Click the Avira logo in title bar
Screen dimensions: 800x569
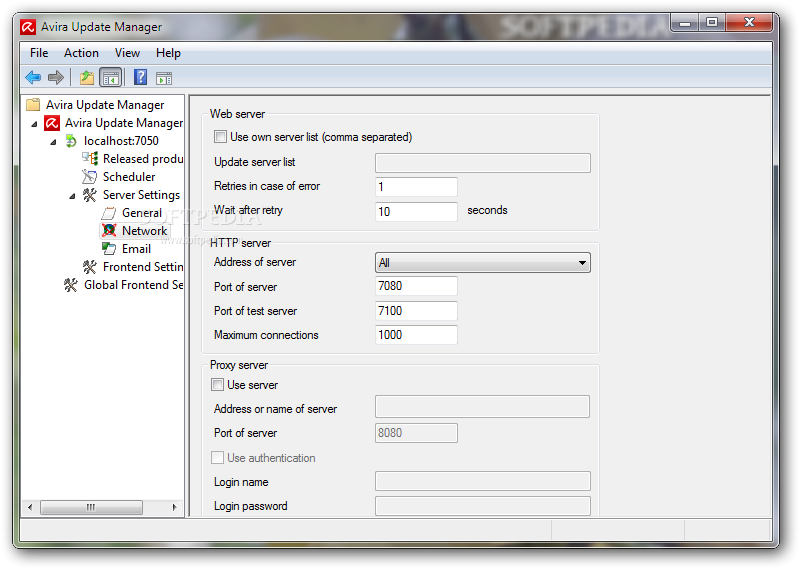point(28,27)
